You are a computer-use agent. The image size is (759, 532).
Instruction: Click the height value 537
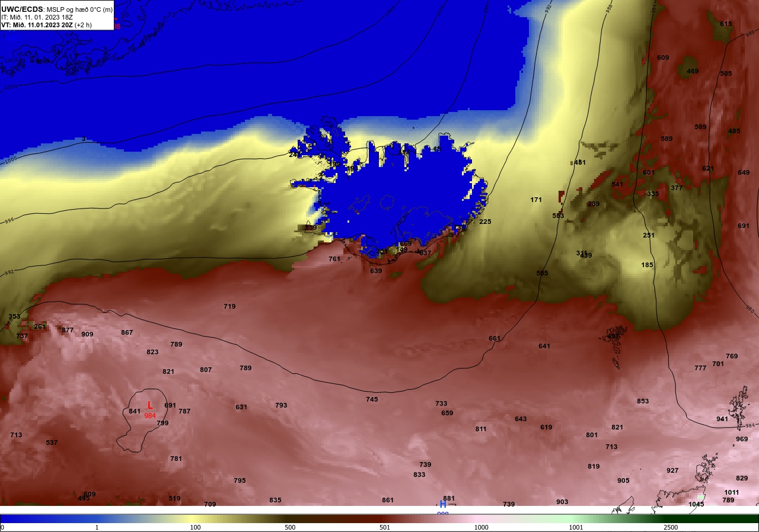tap(52, 443)
